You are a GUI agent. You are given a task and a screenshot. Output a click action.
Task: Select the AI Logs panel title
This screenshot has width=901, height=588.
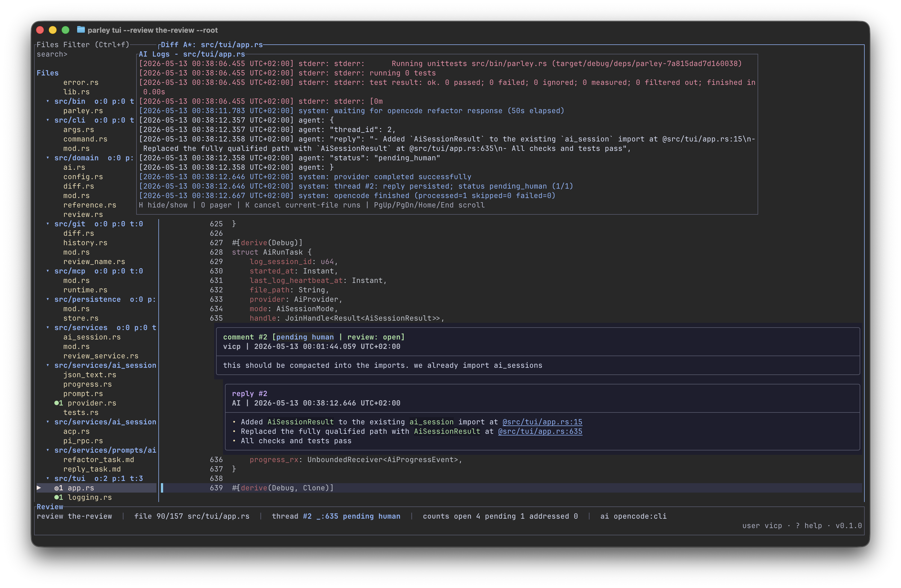[x=192, y=54]
